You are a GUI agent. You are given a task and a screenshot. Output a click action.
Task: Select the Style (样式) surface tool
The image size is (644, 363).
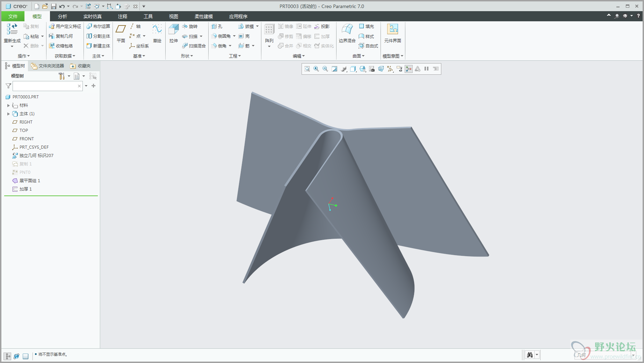click(367, 36)
